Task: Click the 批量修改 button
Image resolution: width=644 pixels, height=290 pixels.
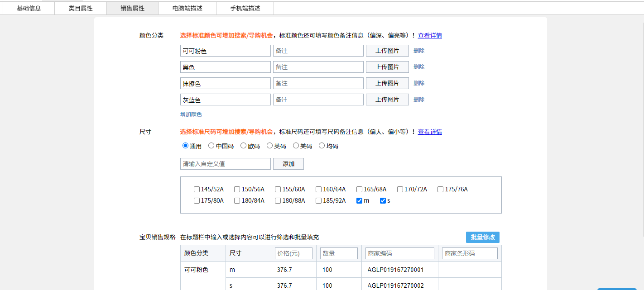Action: pyautogui.click(x=482, y=238)
